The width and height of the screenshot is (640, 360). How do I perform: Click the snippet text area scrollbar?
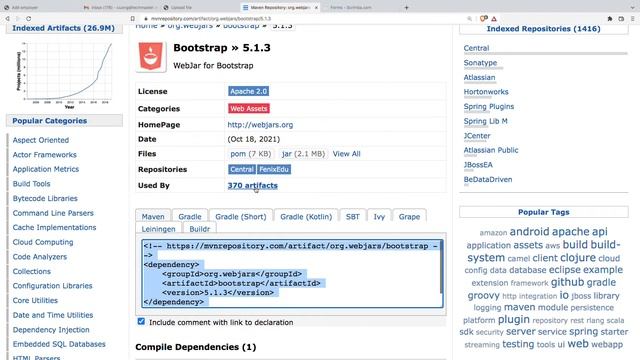pos(441,267)
